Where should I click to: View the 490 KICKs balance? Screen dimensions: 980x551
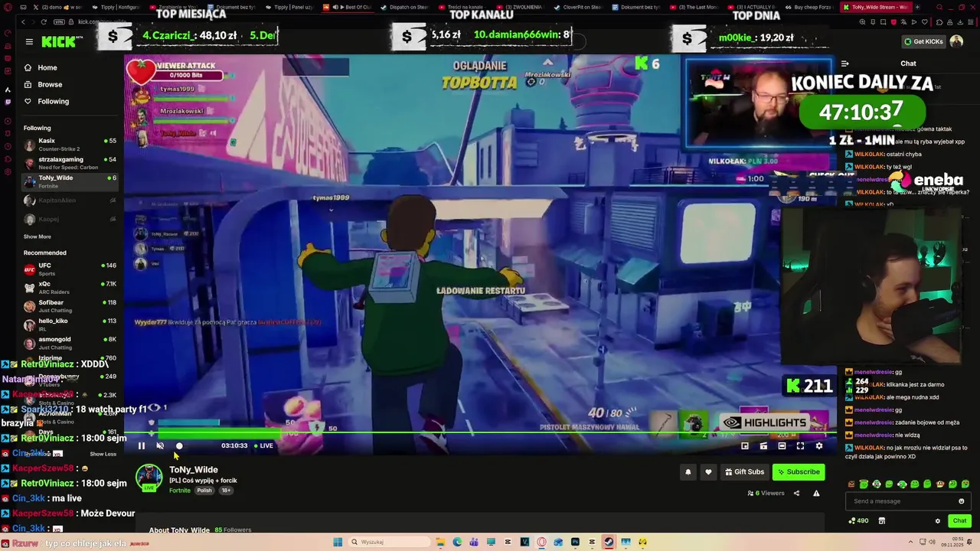[859, 521]
